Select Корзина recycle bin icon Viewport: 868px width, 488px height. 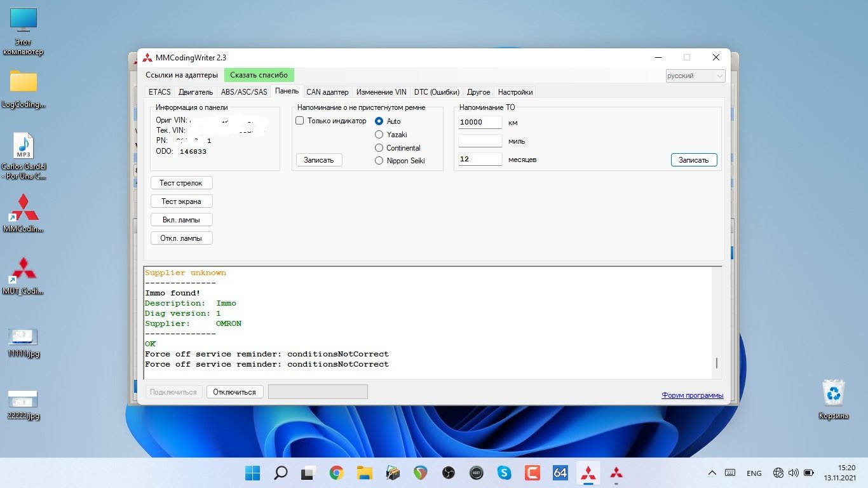[x=833, y=399]
